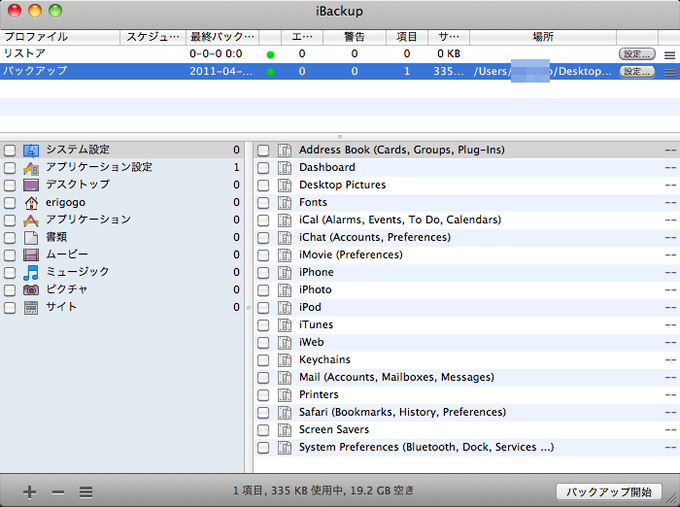Tick the iChat checkbox

coord(263,238)
